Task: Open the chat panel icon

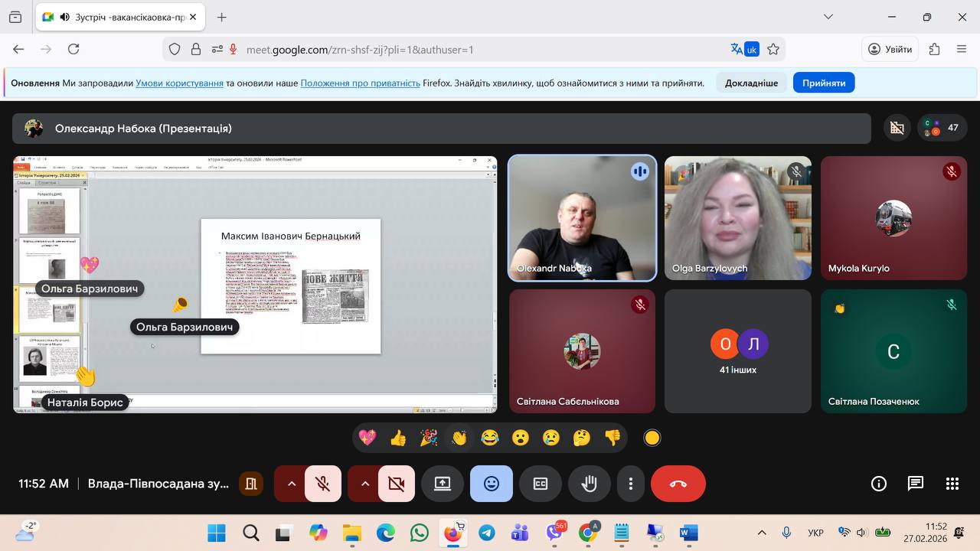Action: pos(916,484)
